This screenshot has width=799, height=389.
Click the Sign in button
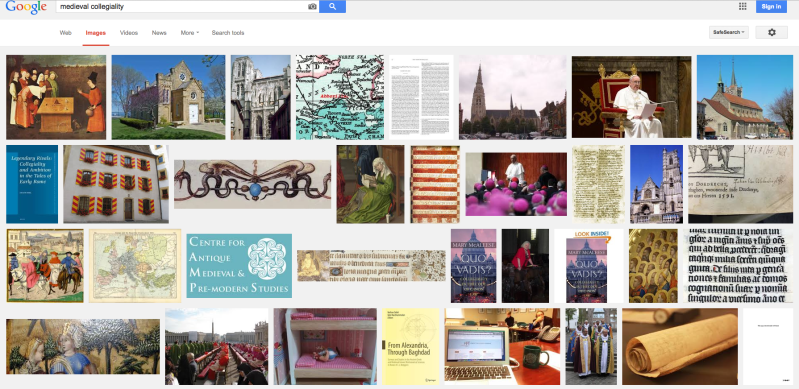[771, 7]
